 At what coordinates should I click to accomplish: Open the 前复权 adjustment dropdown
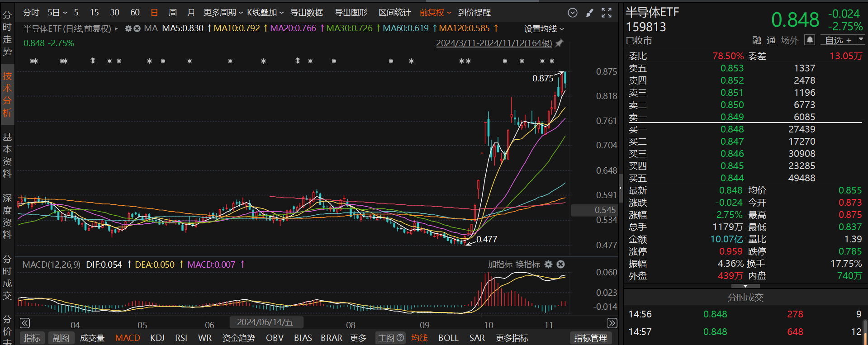[x=435, y=13]
